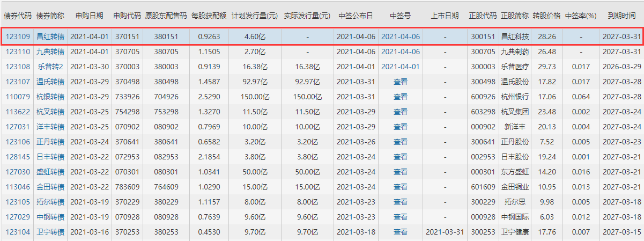Open bond name link 昌红转债
The width and height of the screenshot is (644, 241).
(x=50, y=37)
